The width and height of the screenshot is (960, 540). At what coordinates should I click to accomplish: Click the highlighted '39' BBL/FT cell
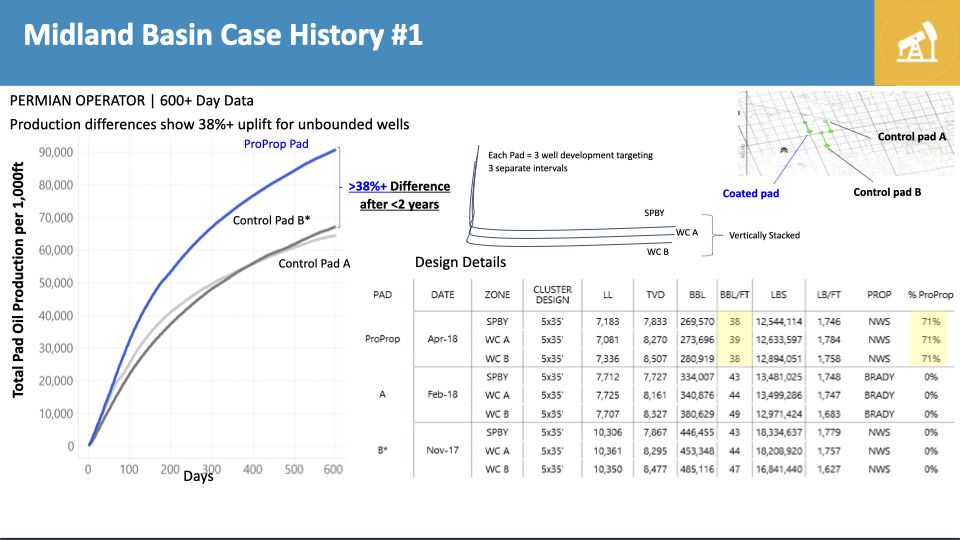click(x=734, y=340)
